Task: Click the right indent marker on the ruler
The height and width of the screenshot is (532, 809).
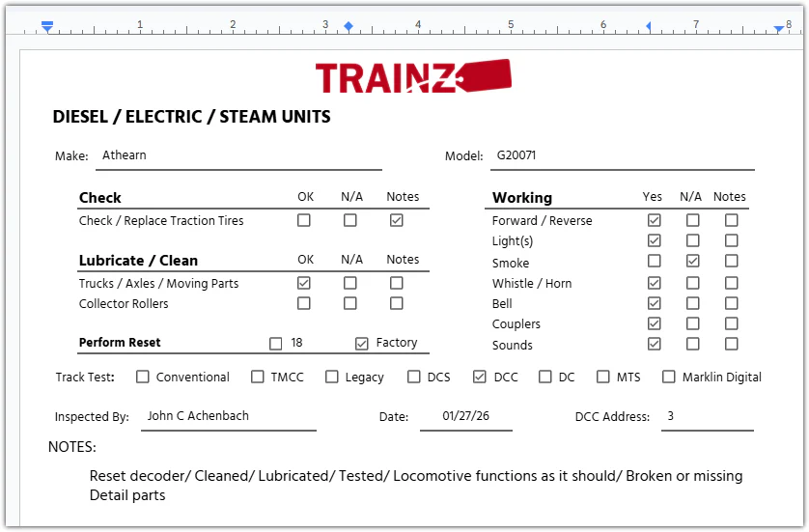Action: pyautogui.click(x=779, y=28)
